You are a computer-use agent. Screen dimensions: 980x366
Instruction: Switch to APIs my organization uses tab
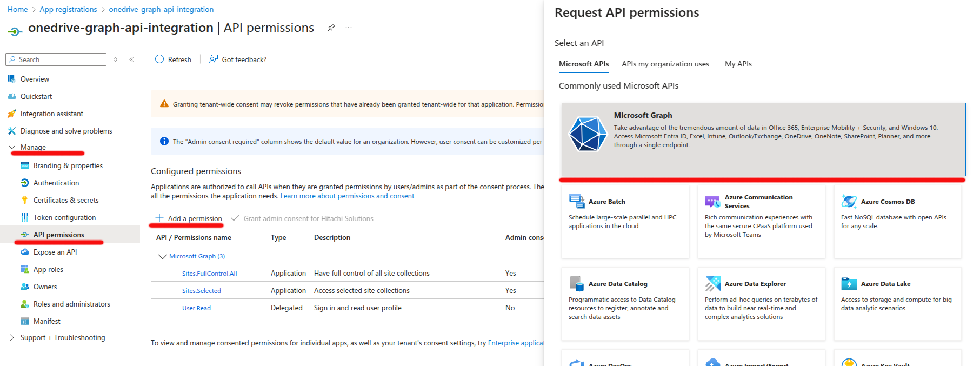(x=665, y=64)
